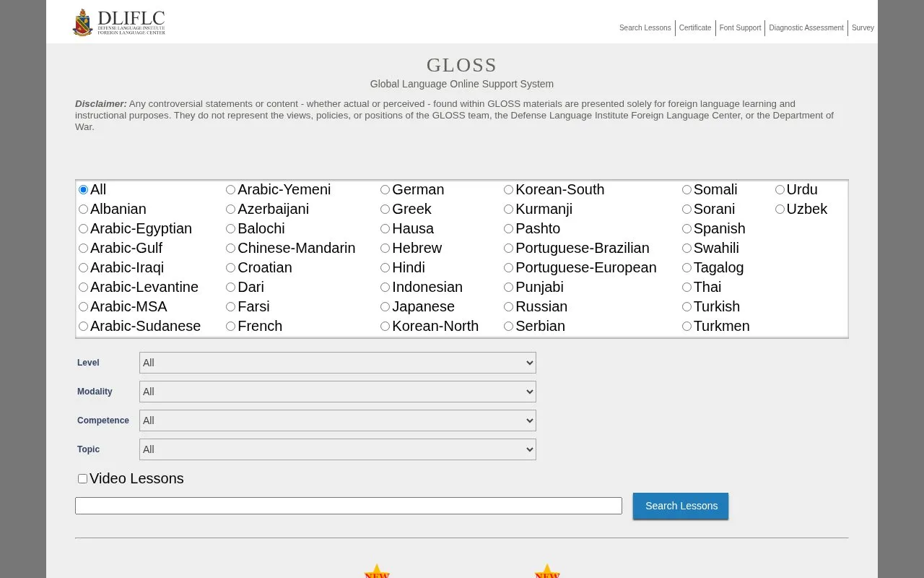924x578 pixels.
Task: Pick the Spanish radio button
Action: pos(687,229)
